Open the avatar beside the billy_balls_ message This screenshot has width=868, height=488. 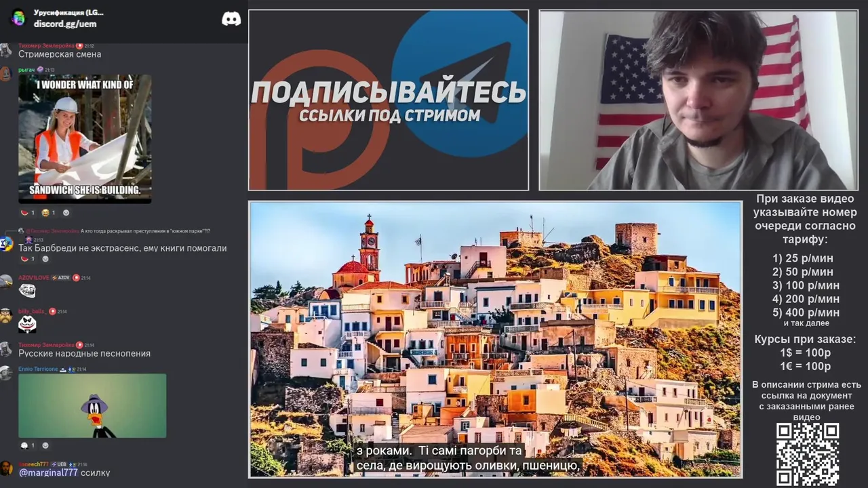coord(6,316)
